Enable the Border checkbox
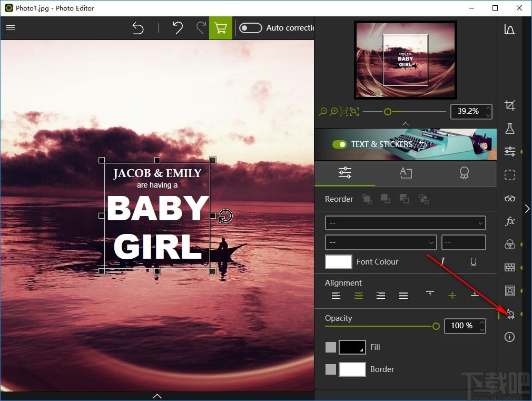 [331, 369]
